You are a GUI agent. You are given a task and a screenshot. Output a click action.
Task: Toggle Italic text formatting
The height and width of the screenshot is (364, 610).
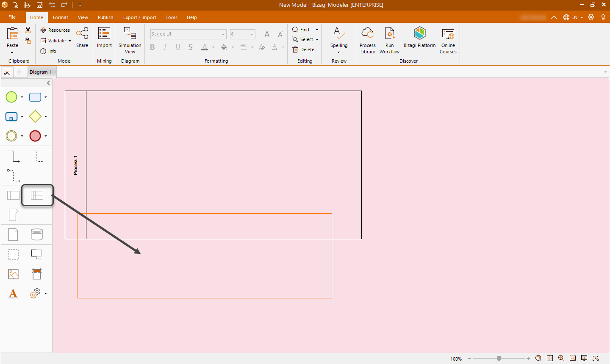click(165, 47)
